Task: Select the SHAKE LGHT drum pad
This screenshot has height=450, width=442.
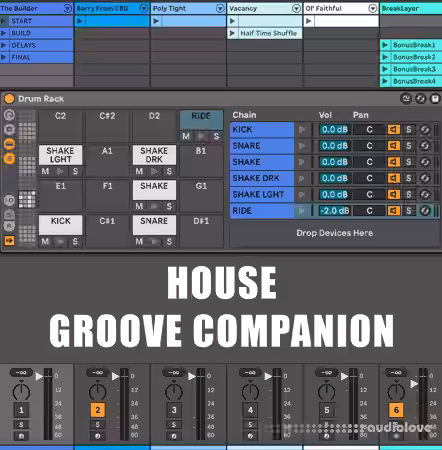Action: (x=60, y=155)
